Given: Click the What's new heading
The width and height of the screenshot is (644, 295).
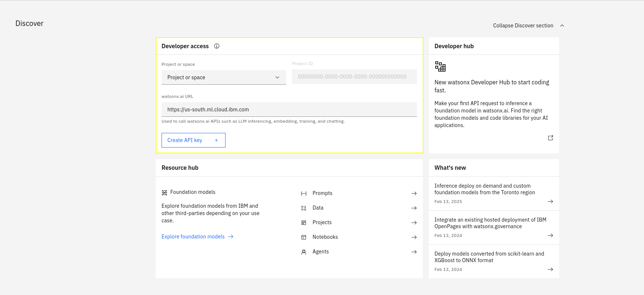Looking at the screenshot, I should pyautogui.click(x=450, y=168).
